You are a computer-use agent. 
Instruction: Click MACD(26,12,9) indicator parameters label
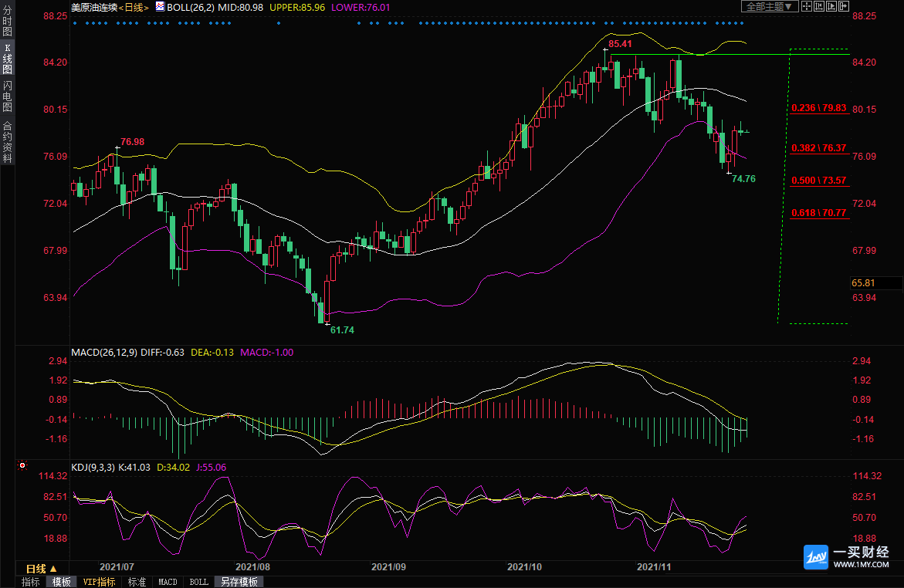(x=104, y=352)
